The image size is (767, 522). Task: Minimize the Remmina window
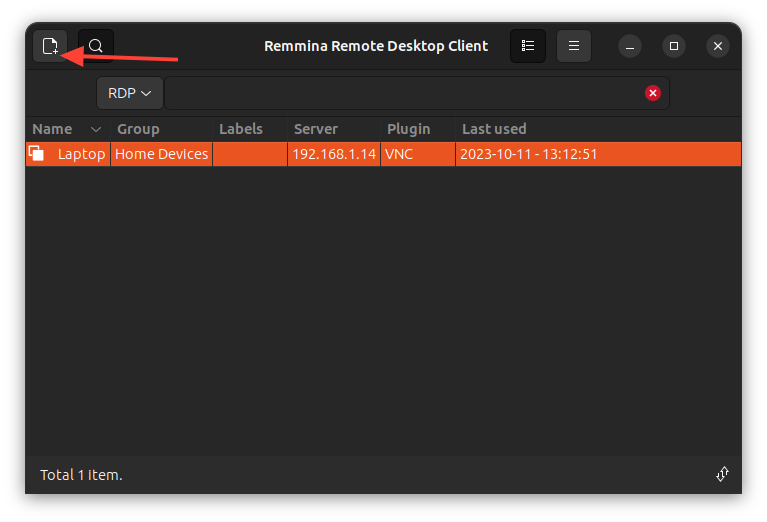(629, 46)
